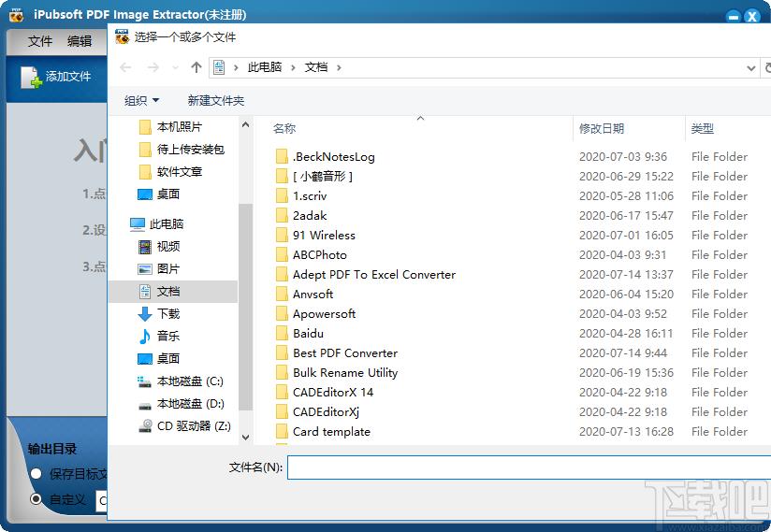Click 此电脑 monitor icon in sidebar
771x532 pixels.
tap(138, 224)
